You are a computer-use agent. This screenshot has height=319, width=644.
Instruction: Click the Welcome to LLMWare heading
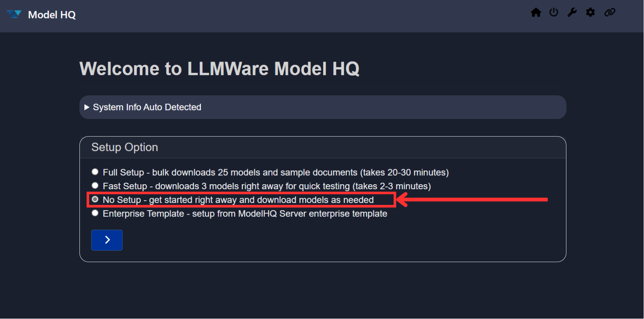click(219, 69)
